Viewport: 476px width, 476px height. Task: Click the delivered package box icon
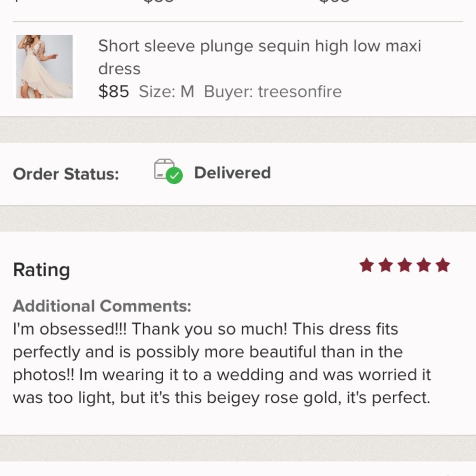163,169
